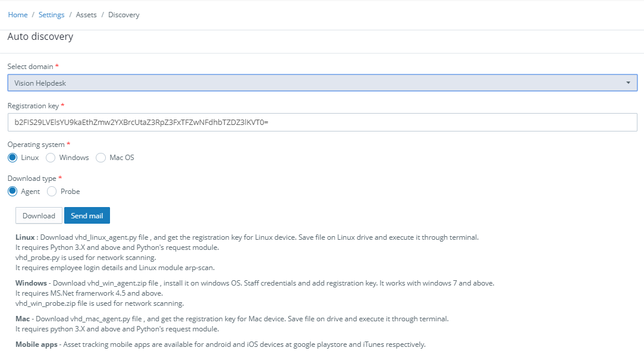The image size is (644, 354).
Task: Click the domain dropdown arrow
Action: 628,83
